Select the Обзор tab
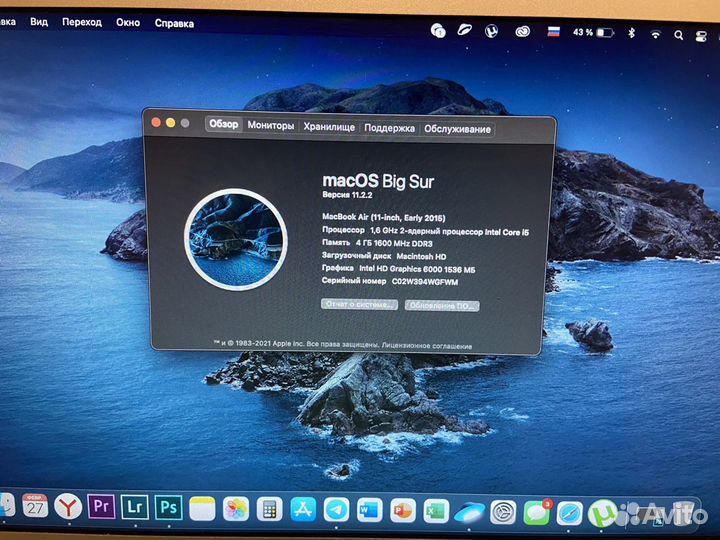This screenshot has width=720, height=540. point(224,124)
